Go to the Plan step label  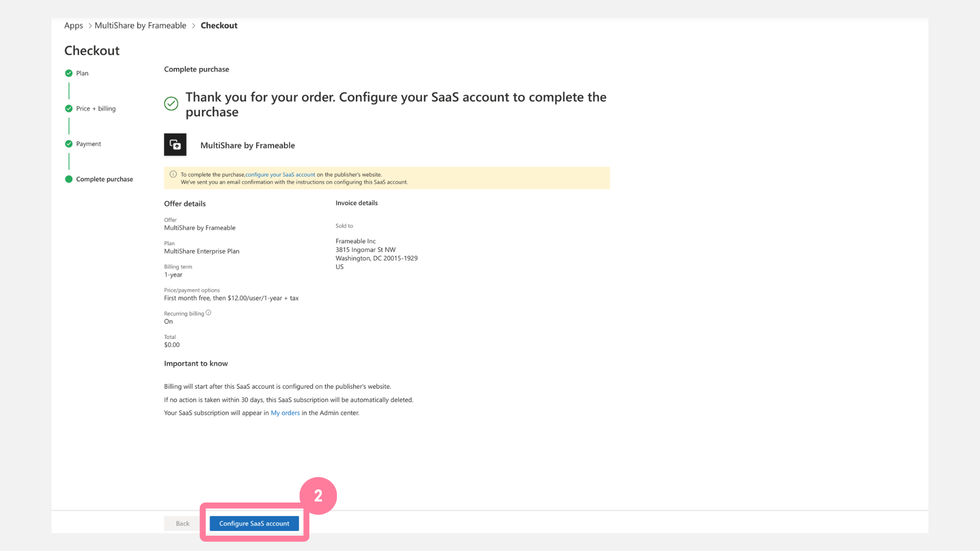(x=82, y=73)
